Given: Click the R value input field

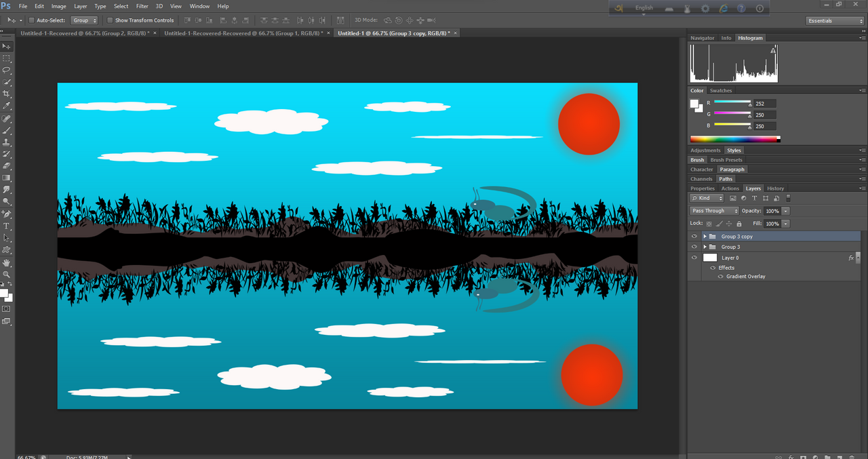Looking at the screenshot, I should pyautogui.click(x=765, y=104).
